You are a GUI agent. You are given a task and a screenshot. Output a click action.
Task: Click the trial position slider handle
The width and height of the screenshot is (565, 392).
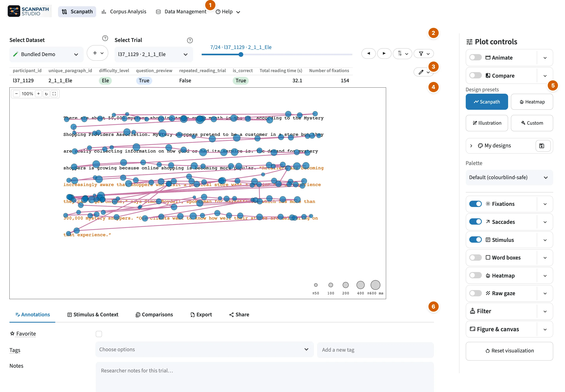coord(241,54)
